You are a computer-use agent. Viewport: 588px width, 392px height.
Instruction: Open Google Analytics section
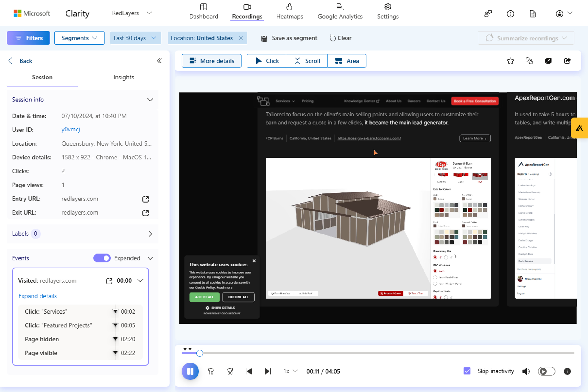[x=340, y=11]
